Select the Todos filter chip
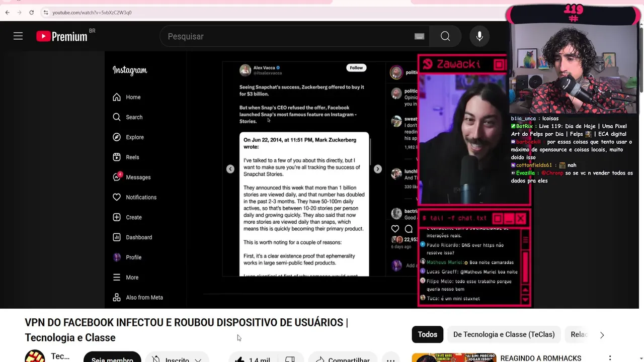The image size is (644, 362). pyautogui.click(x=428, y=334)
